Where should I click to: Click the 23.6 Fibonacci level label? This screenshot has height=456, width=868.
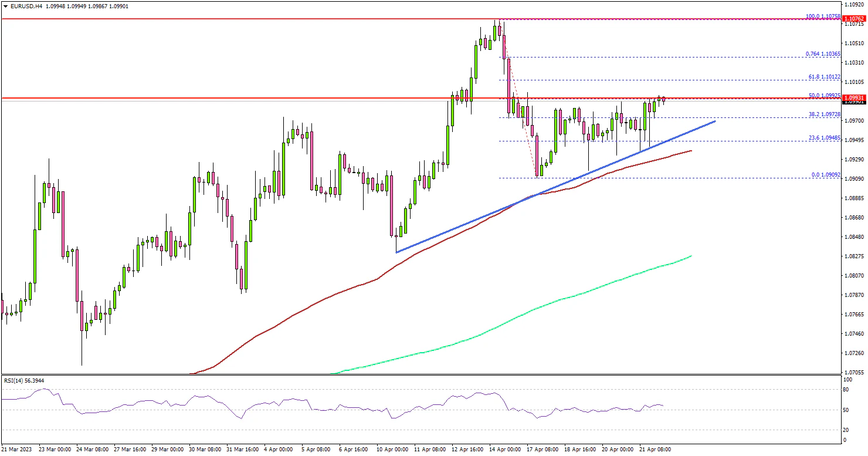824,138
